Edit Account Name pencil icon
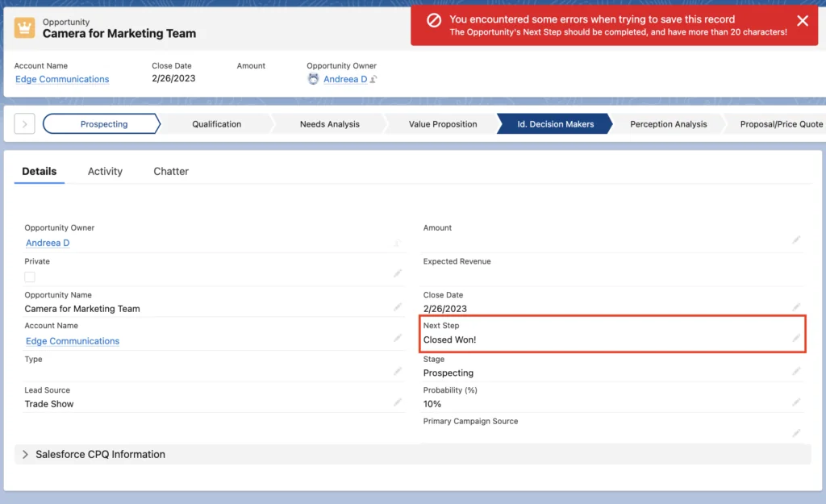826x504 pixels. (398, 338)
